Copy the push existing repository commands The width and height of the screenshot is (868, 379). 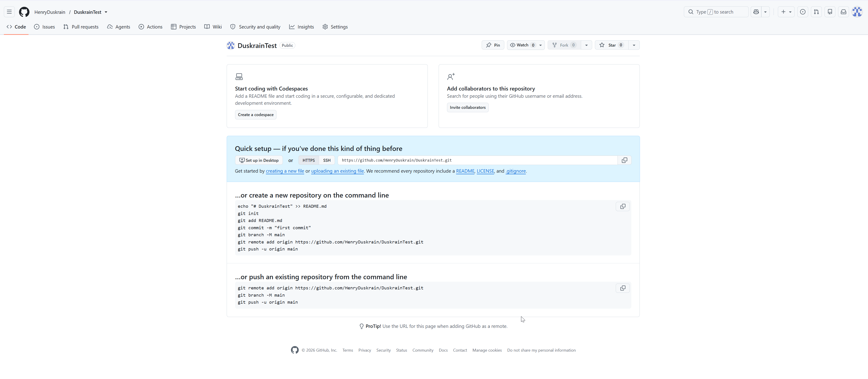[623, 288]
